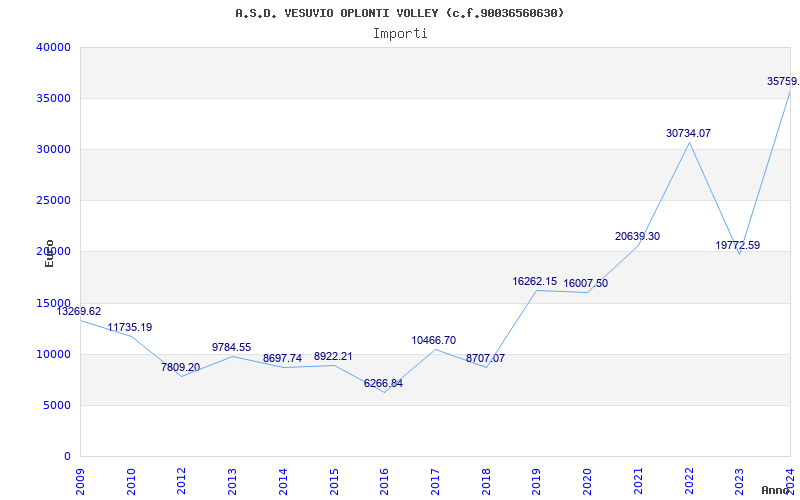Click data label 7809.20

[x=181, y=367]
